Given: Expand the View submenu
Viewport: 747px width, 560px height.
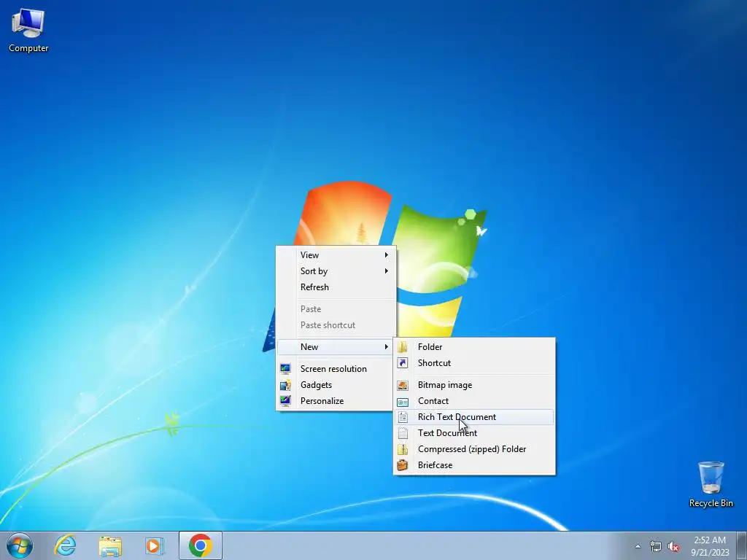Looking at the screenshot, I should [336, 254].
